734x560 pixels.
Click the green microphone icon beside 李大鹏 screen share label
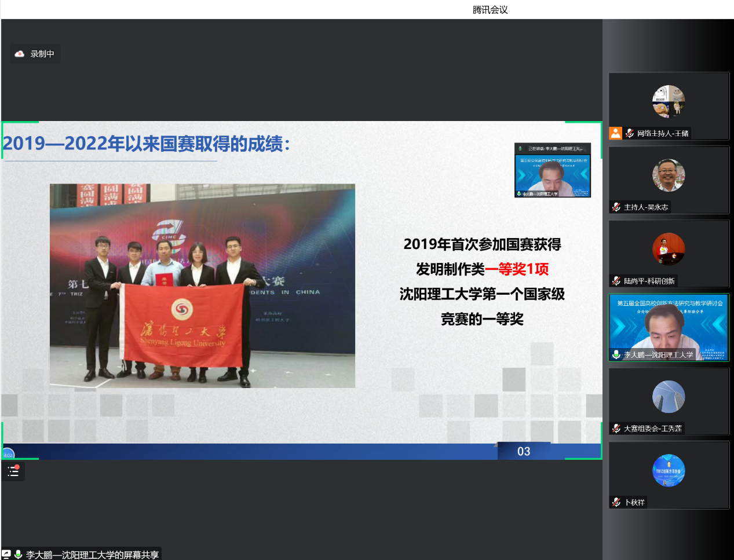[18, 554]
